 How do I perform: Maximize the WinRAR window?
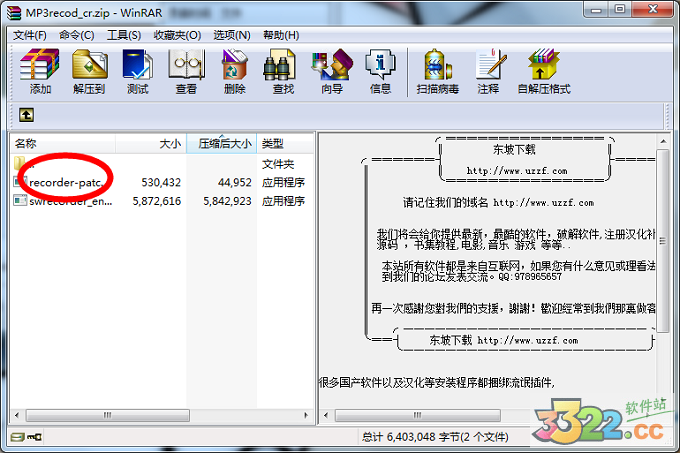pos(620,9)
